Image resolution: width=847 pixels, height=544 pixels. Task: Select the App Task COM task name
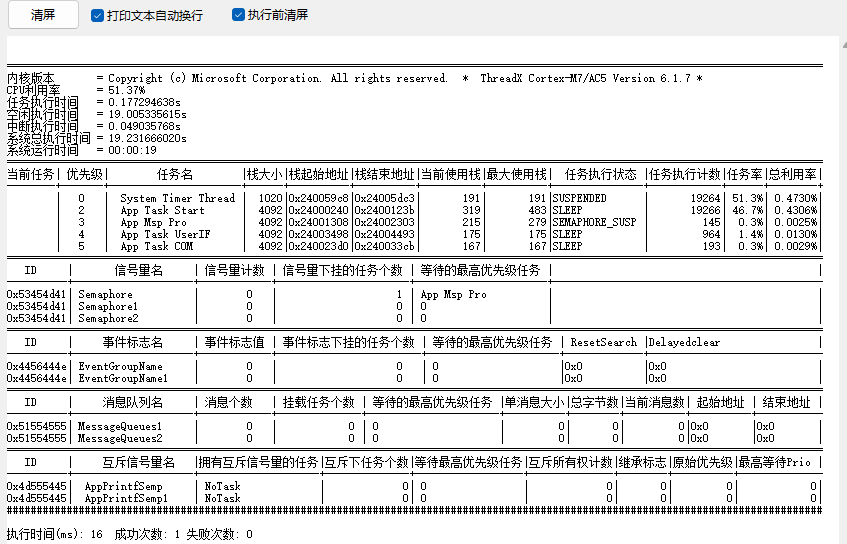(x=156, y=246)
